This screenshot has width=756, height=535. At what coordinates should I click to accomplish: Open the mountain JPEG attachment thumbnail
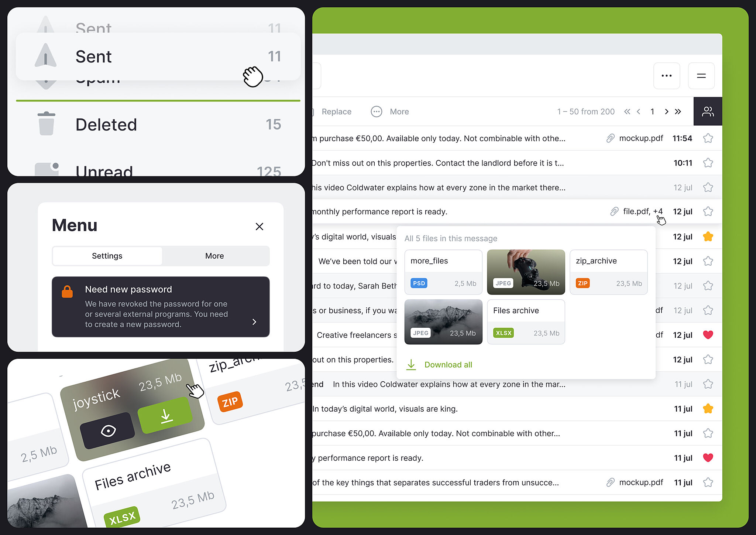click(x=443, y=322)
